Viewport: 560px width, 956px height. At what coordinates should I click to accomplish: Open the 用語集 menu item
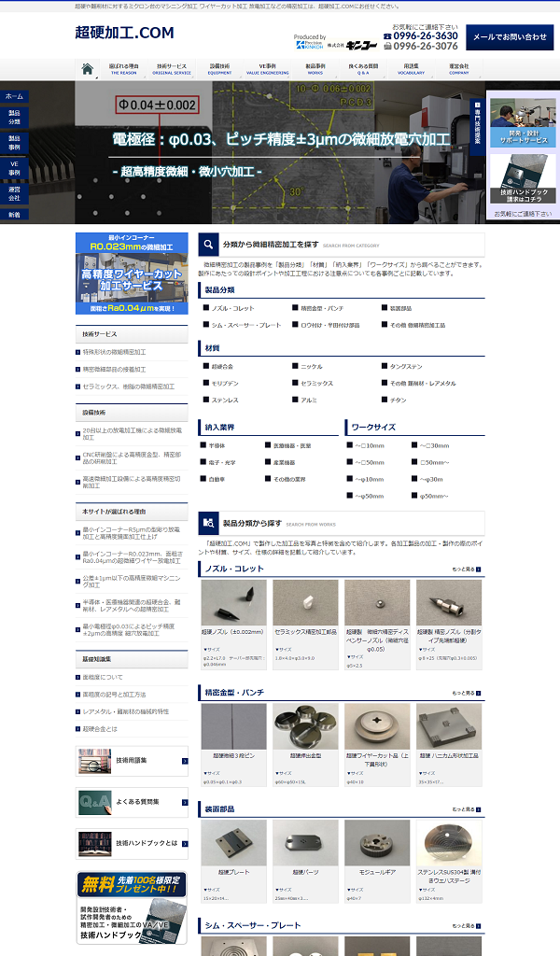tap(412, 69)
